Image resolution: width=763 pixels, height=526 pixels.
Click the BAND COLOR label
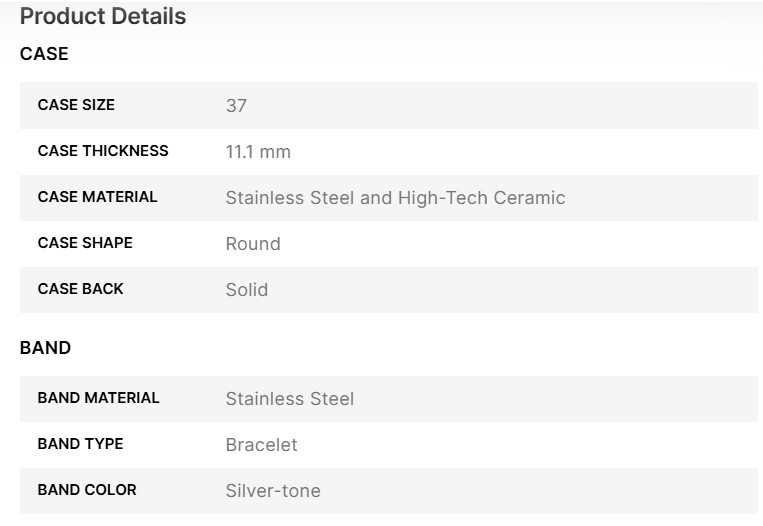(87, 490)
